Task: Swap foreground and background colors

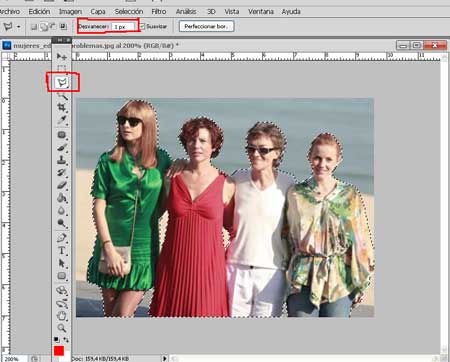Action: (x=66, y=340)
